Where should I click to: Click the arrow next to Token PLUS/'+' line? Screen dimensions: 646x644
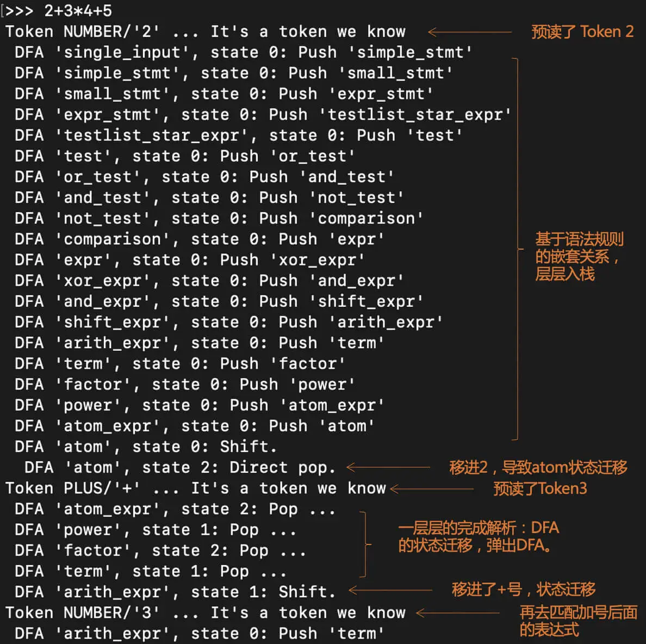pyautogui.click(x=431, y=488)
